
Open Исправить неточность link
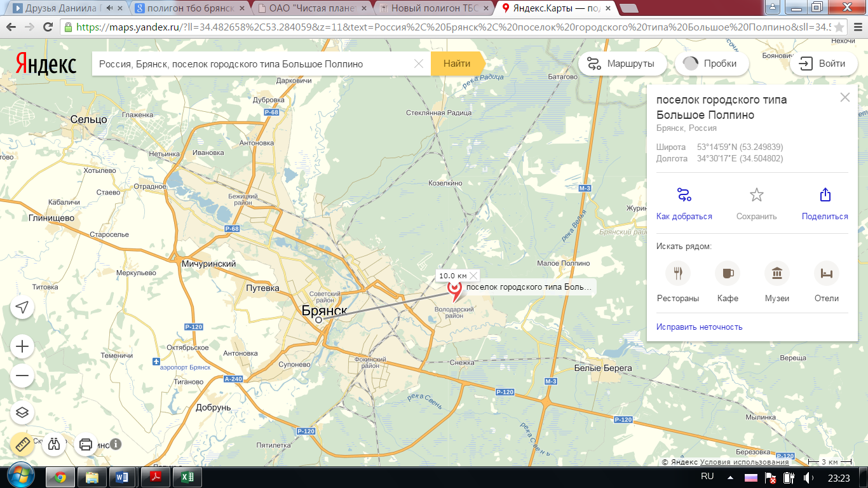(x=699, y=327)
